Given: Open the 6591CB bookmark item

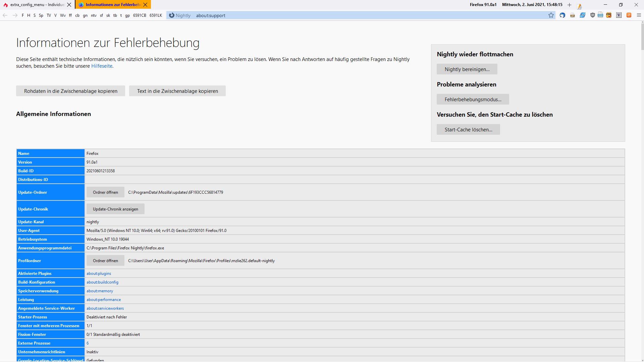Looking at the screenshot, I should (x=140, y=15).
